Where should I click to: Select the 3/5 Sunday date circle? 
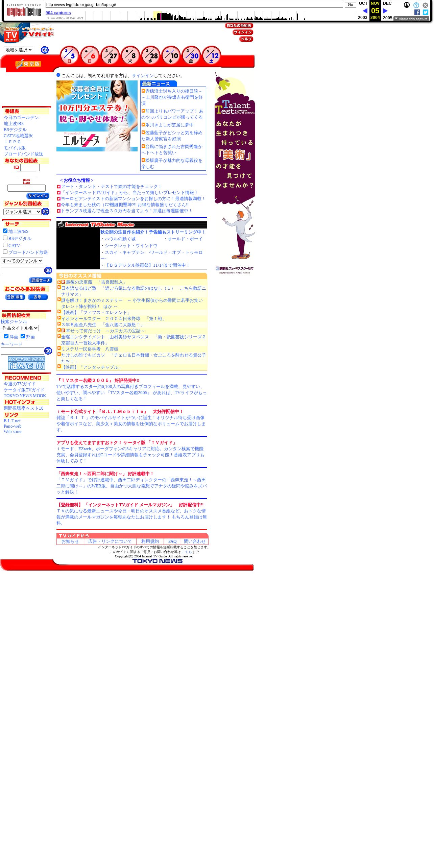pyautogui.click(x=70, y=55)
